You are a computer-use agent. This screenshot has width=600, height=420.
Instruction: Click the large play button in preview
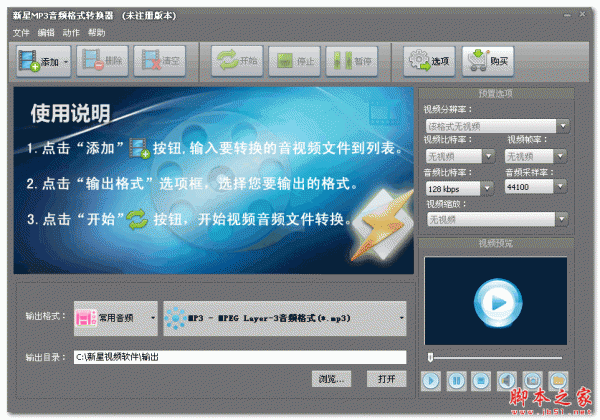(497, 303)
